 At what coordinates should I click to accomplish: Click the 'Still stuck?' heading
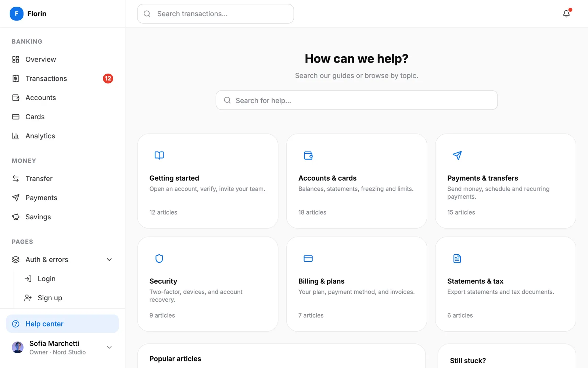click(x=468, y=361)
